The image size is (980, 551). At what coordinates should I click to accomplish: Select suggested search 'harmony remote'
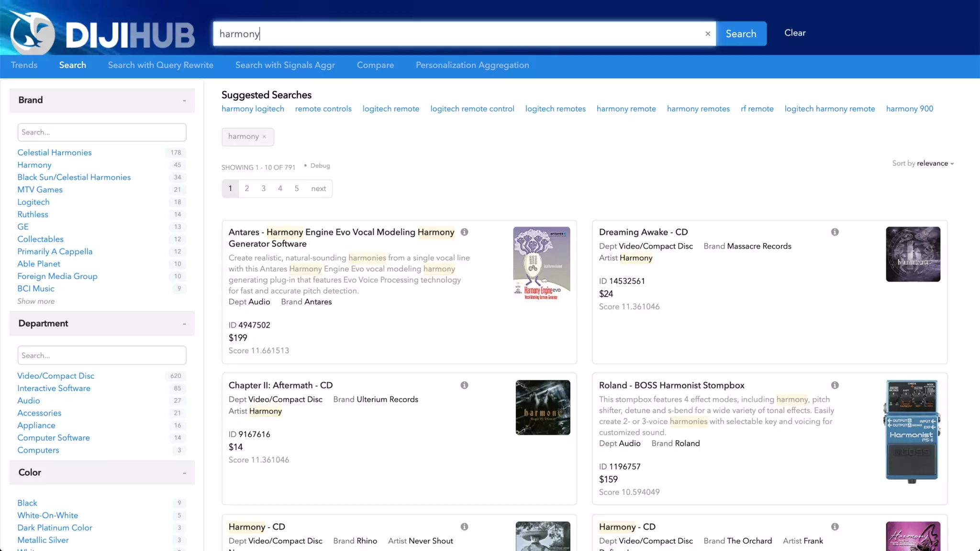(x=626, y=109)
